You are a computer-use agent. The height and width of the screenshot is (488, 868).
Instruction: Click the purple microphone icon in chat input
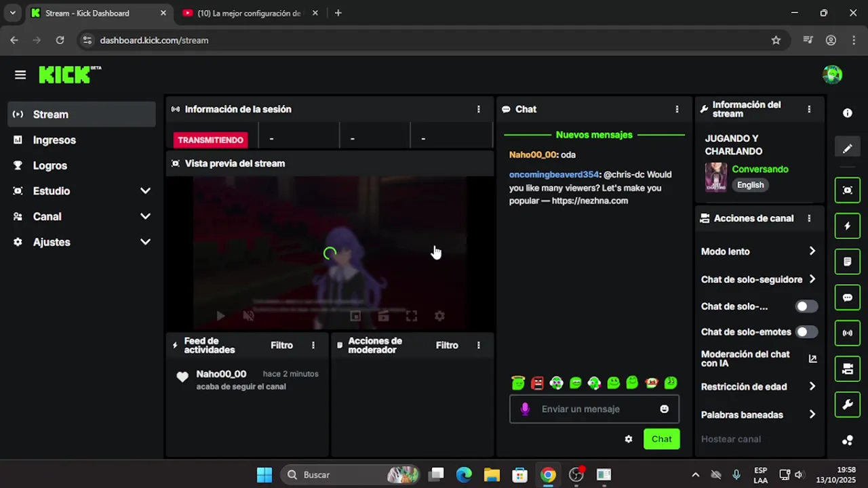click(525, 409)
